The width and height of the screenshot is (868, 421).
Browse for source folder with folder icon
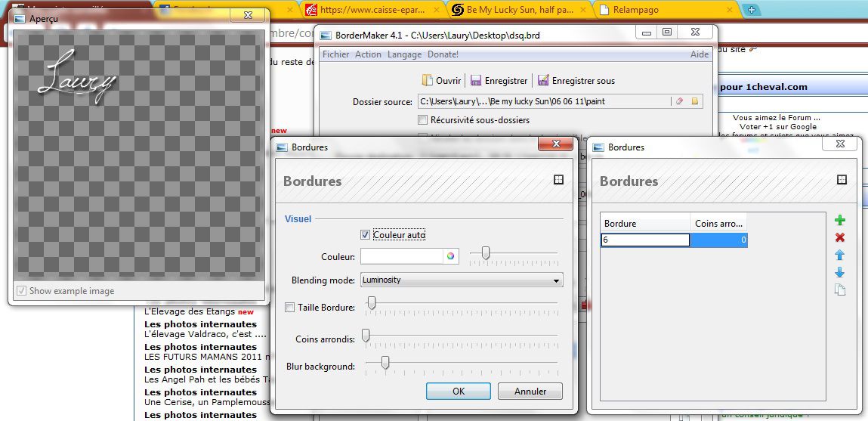click(694, 101)
